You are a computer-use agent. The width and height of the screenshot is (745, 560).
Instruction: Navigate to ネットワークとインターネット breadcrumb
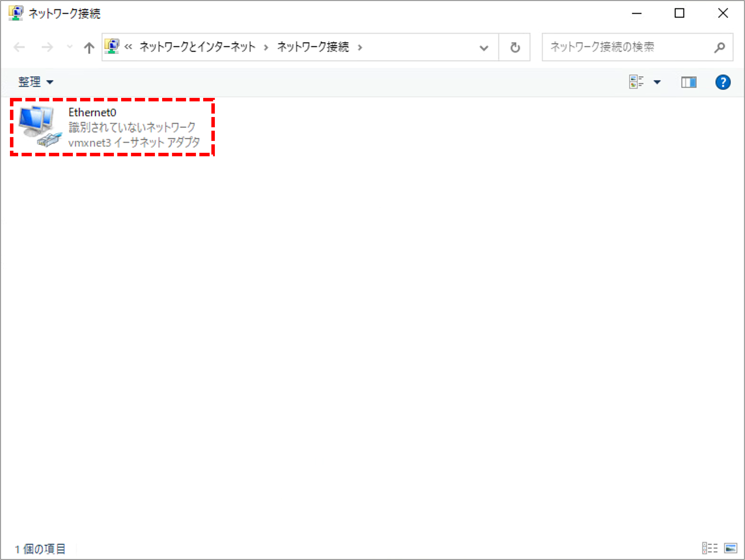[x=197, y=47]
